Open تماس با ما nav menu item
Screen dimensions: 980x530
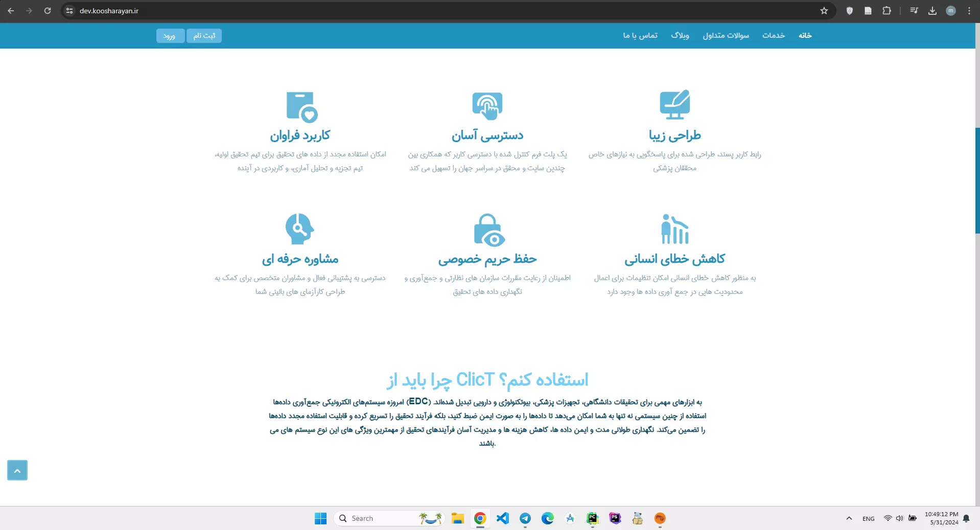click(640, 35)
